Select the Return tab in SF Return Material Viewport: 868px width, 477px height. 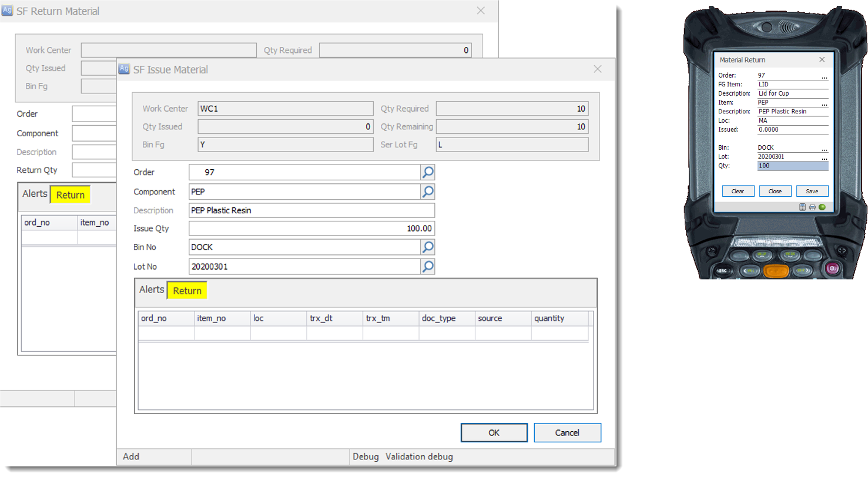tap(70, 195)
